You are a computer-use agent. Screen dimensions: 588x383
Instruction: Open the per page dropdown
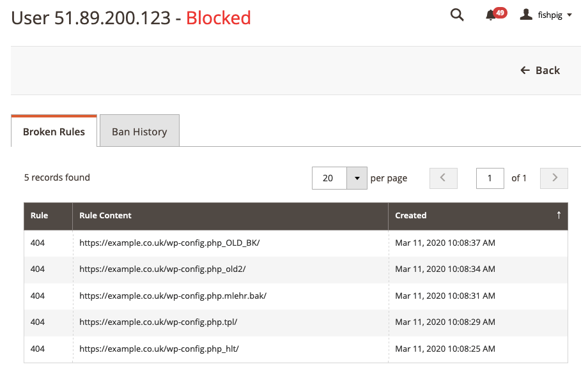329,178
